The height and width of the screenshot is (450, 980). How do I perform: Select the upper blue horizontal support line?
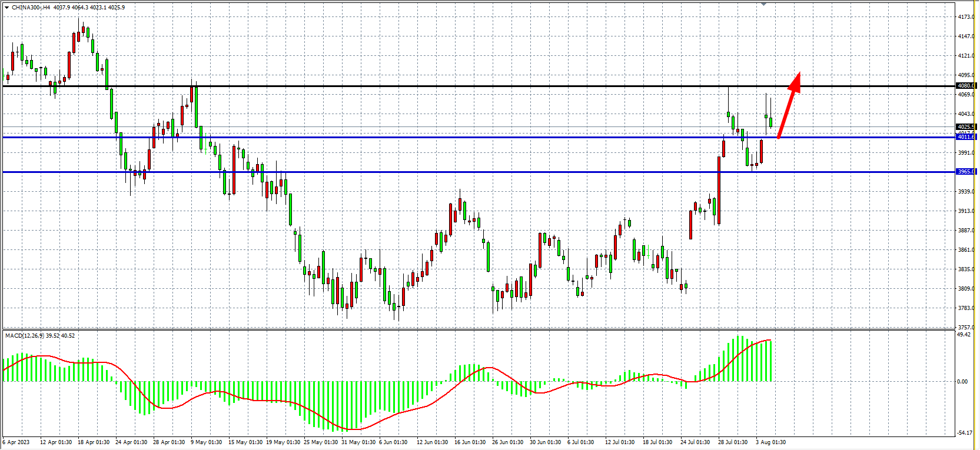tap(412, 138)
